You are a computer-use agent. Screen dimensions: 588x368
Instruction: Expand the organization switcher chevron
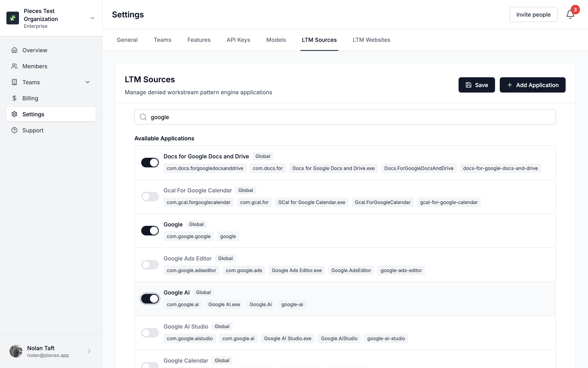(92, 18)
